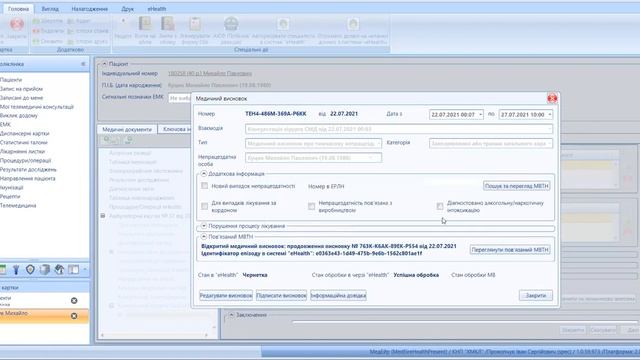Viewport: 640px width, 360px height.
Task: Switch to the Медичні документи tab
Action: coord(127,129)
